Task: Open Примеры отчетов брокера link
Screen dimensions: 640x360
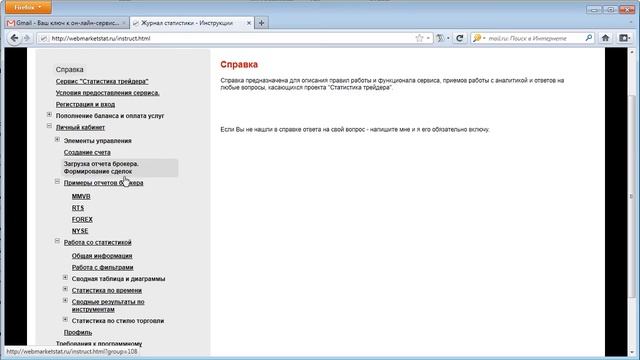Action: 103,183
